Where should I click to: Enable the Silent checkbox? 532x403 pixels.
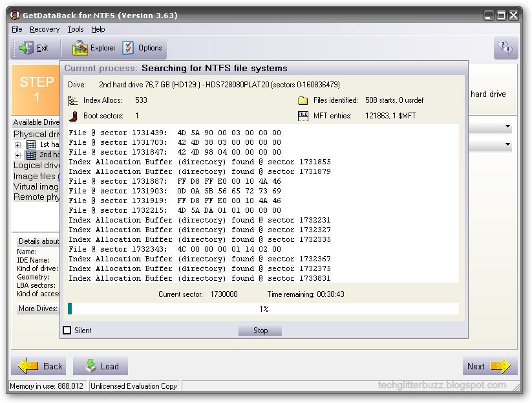click(x=67, y=330)
